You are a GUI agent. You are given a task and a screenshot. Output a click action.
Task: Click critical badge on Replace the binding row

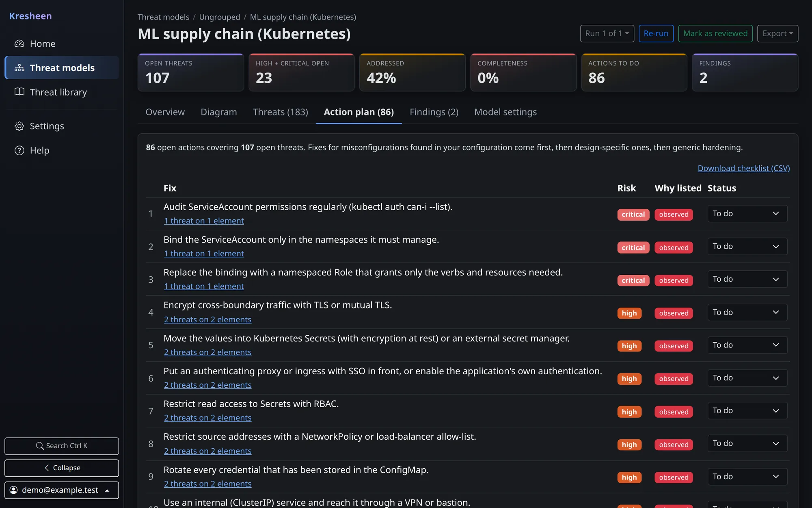633,280
